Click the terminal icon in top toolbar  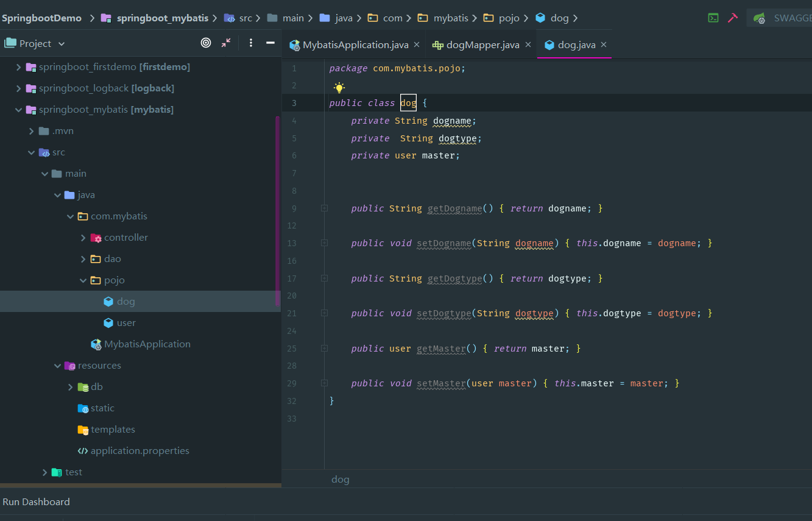[713, 18]
